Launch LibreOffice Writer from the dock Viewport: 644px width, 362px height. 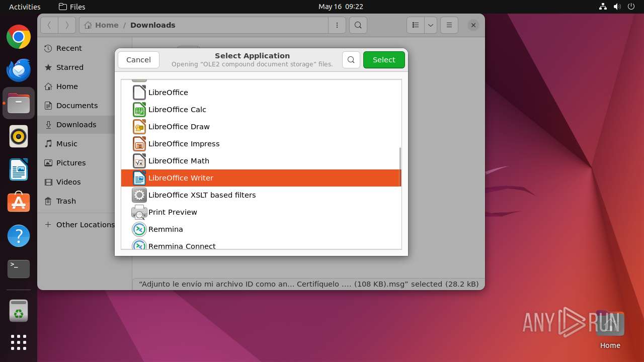(19, 169)
